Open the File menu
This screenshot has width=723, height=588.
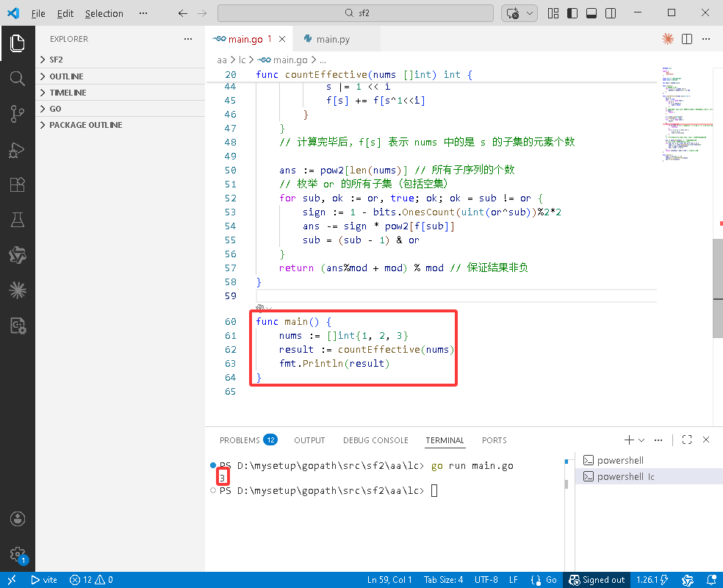coord(38,13)
